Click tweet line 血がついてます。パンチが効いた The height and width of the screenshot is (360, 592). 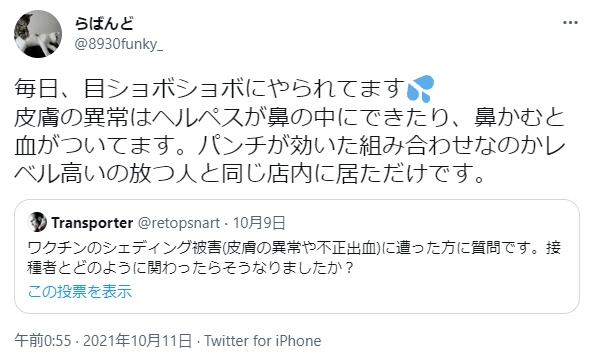(290, 146)
